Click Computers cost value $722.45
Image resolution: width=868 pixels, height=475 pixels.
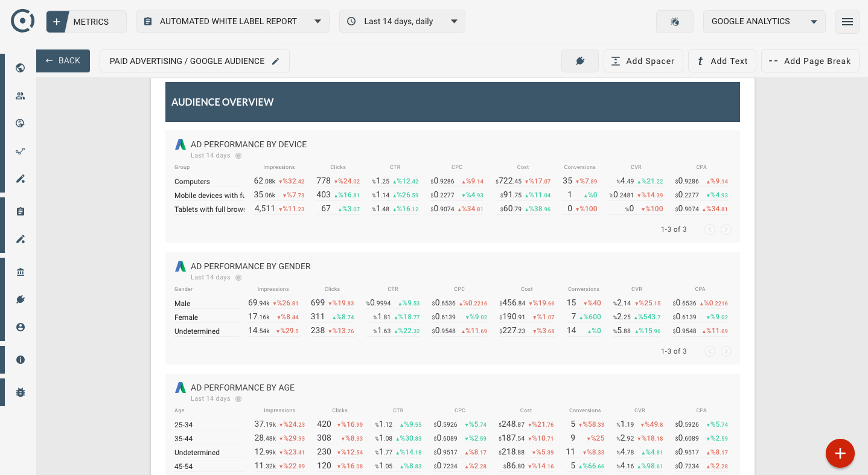point(508,181)
